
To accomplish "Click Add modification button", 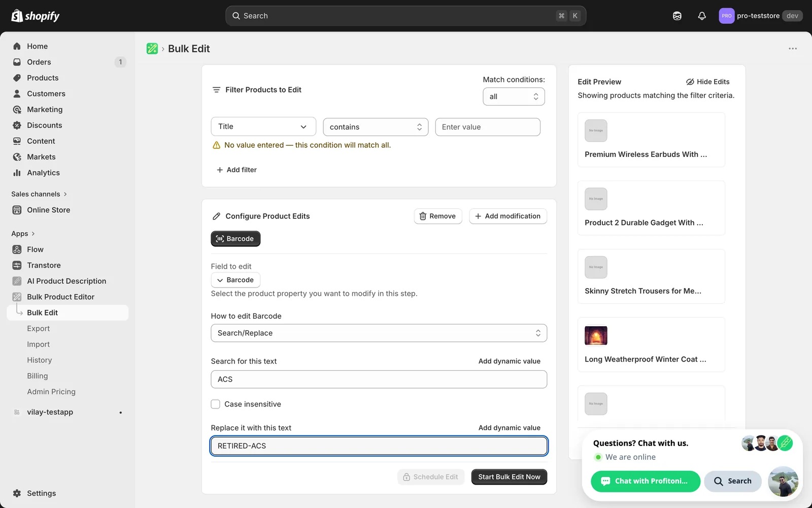I will pos(508,216).
